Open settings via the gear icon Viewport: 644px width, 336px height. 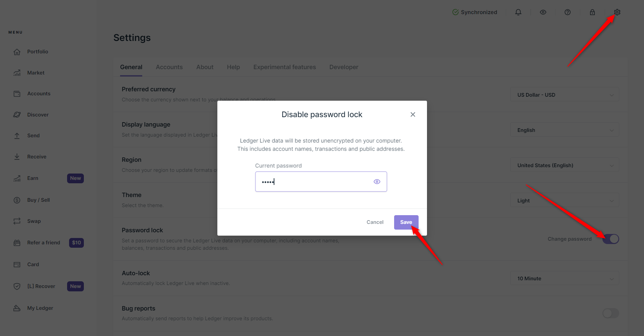coord(617,12)
